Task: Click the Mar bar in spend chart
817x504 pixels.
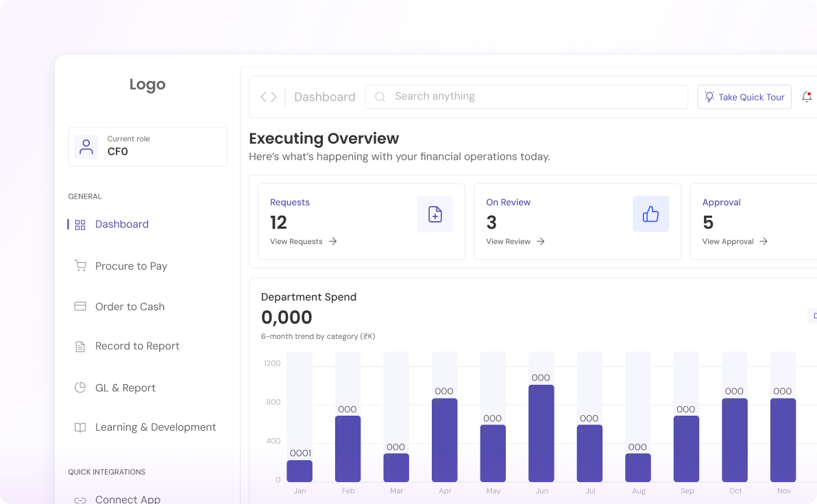Action: pos(396,468)
